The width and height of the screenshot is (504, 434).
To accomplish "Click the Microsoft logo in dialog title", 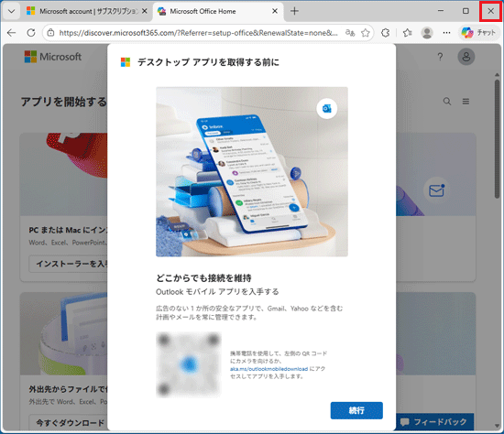I will pos(126,62).
